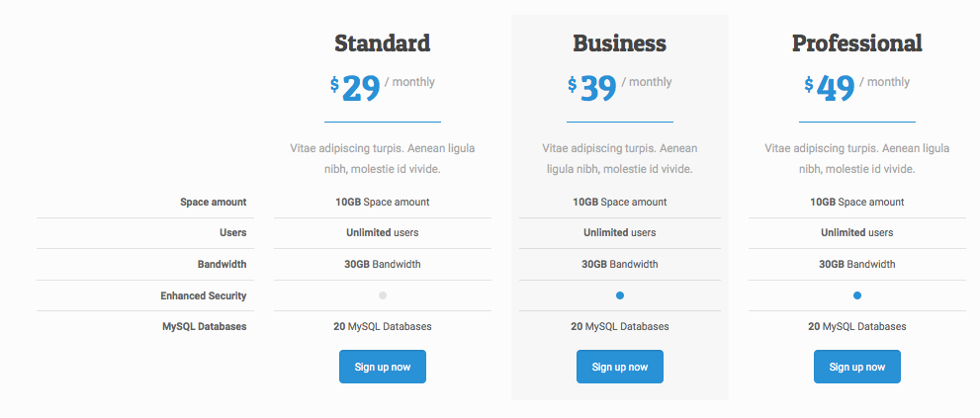980x418 pixels.
Task: Click the blue Enhanced Security dot for Professional
Action: 857,295
